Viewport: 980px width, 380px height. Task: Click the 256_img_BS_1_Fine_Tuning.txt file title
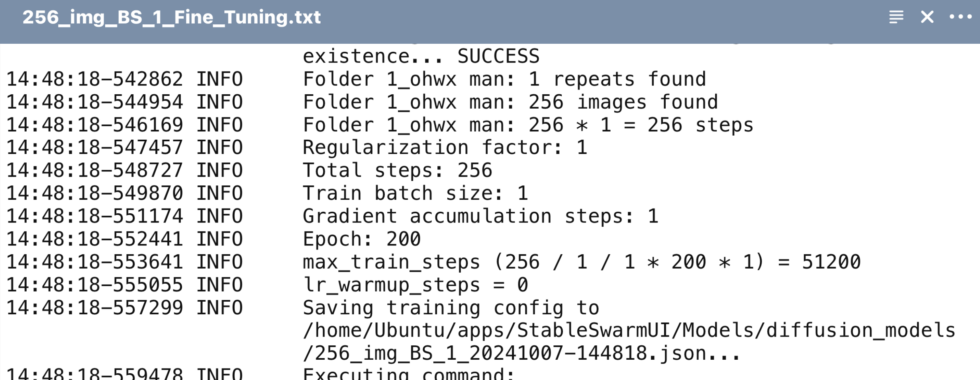pyautogui.click(x=171, y=18)
